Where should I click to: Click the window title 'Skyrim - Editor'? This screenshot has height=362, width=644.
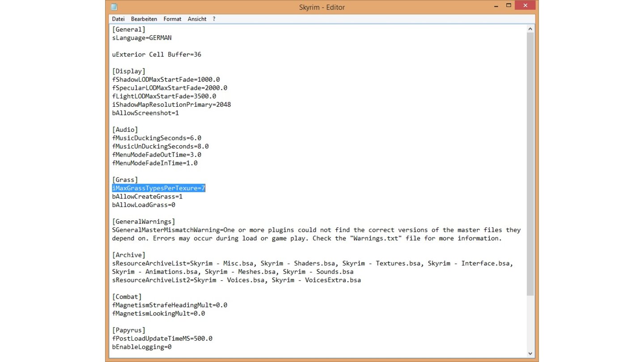pos(322,7)
